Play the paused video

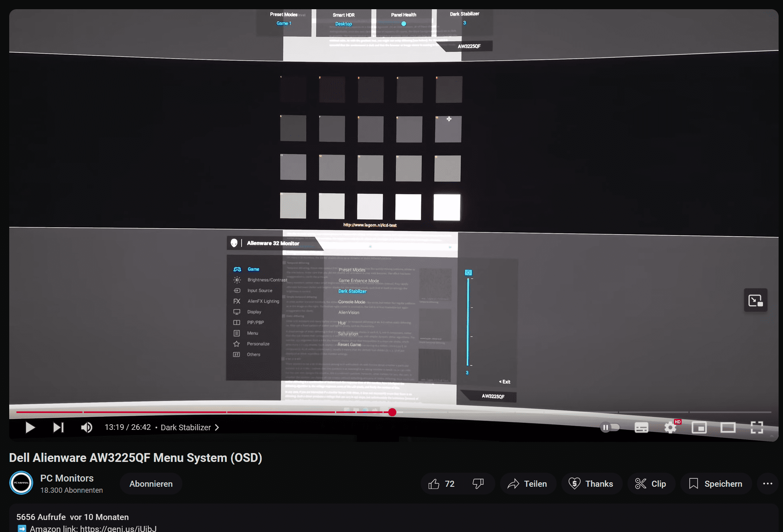point(30,427)
